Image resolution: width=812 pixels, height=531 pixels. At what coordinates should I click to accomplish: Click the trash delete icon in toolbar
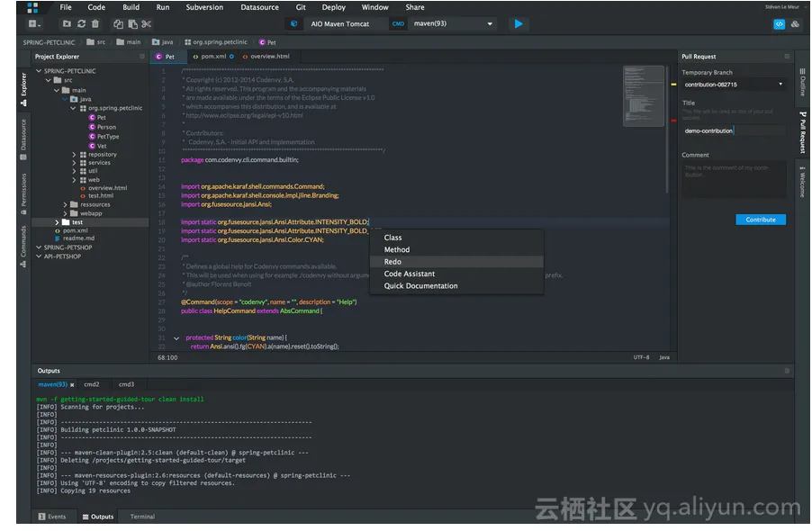[x=95, y=24]
